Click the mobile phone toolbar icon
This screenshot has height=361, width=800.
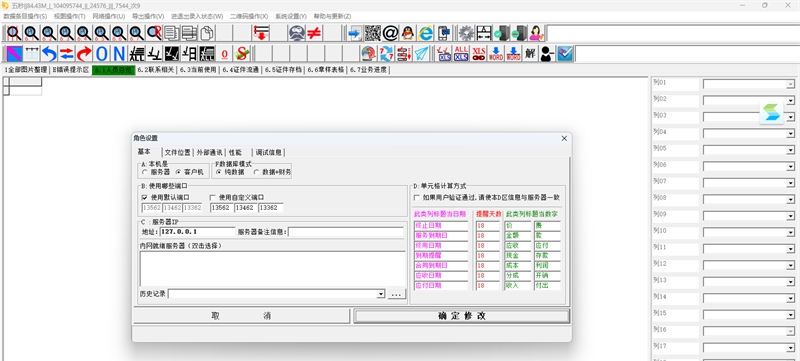[x=444, y=33]
